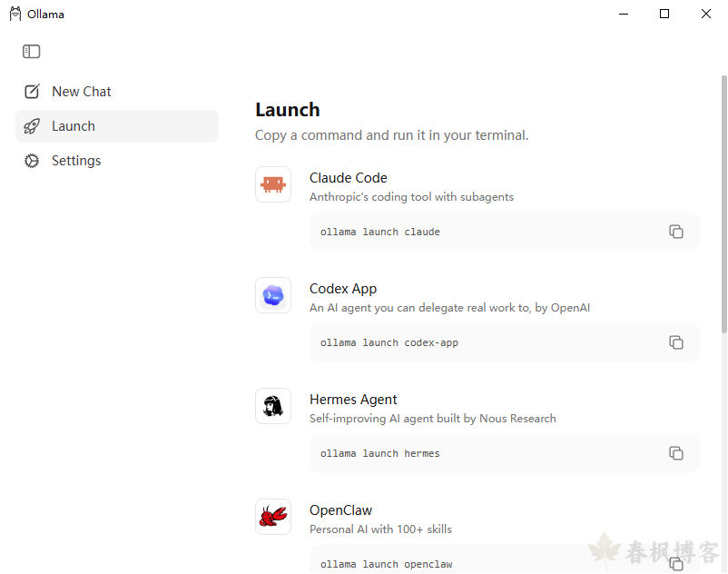This screenshot has width=728, height=574.
Task: Click the 'ollama launch openclaw' command text
Action: point(386,564)
